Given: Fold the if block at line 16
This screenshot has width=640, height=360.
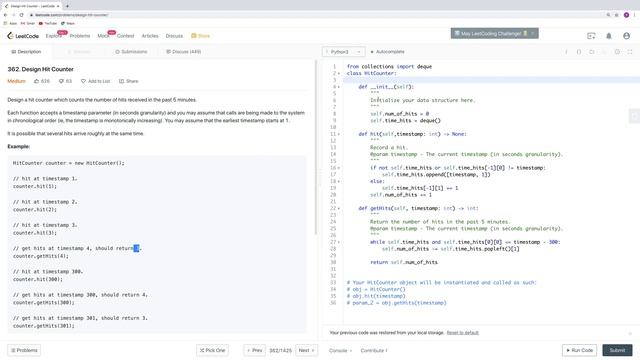Looking at the screenshot, I should click(339, 168).
